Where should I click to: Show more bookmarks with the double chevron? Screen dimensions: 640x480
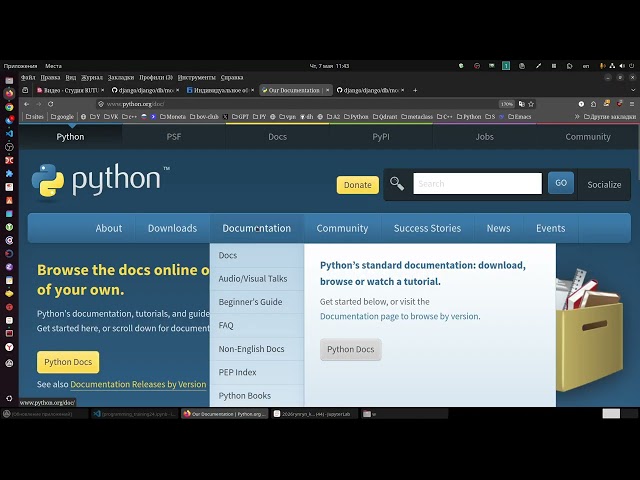tap(577, 117)
